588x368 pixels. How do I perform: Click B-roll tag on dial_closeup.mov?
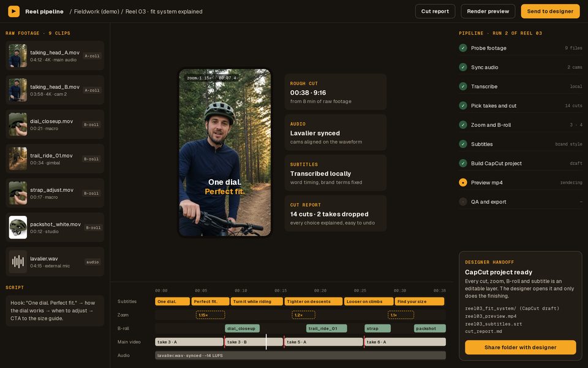pyautogui.click(x=91, y=125)
